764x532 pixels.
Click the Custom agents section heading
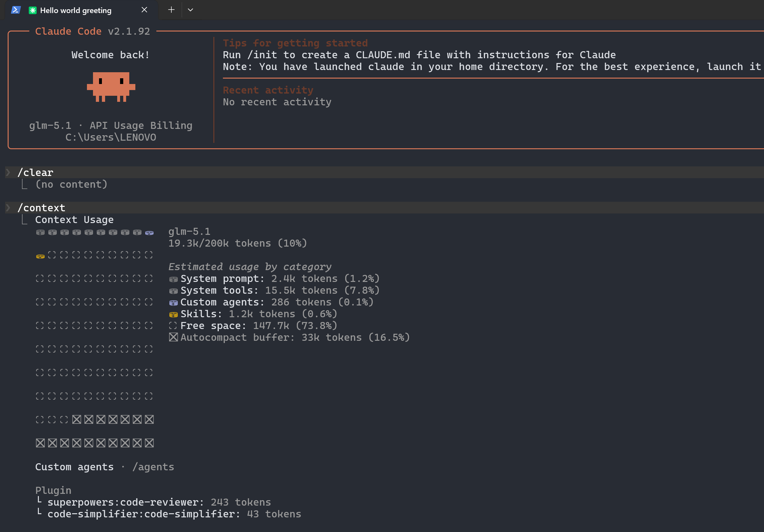coord(74,467)
